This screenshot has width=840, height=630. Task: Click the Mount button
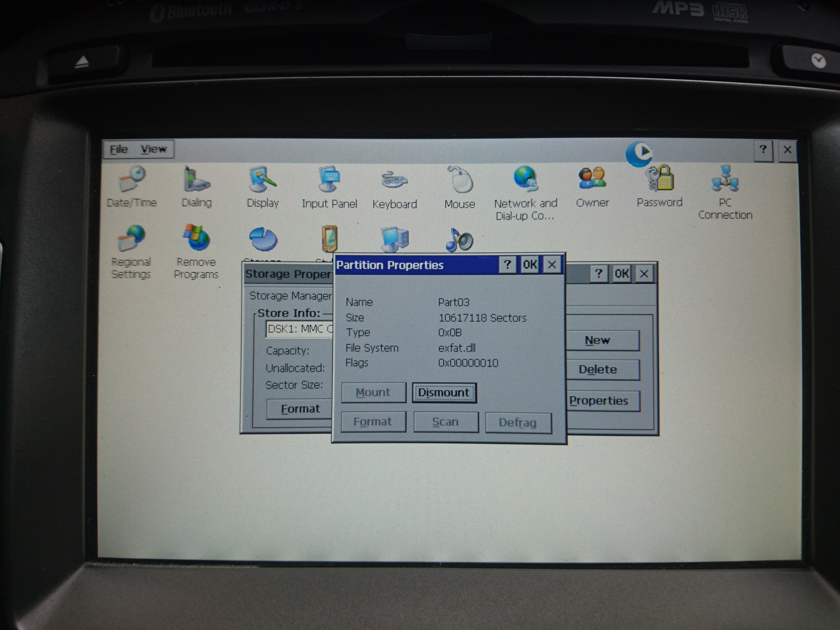[x=373, y=393]
